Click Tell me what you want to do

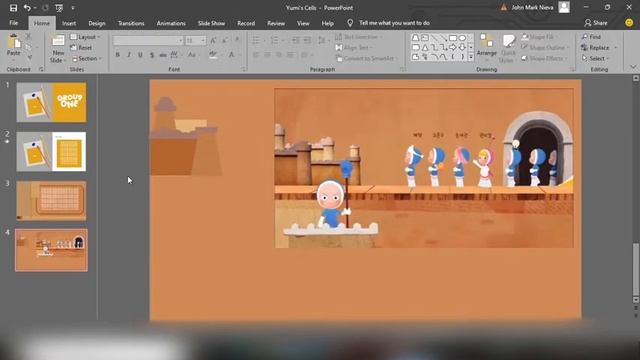pos(394,23)
